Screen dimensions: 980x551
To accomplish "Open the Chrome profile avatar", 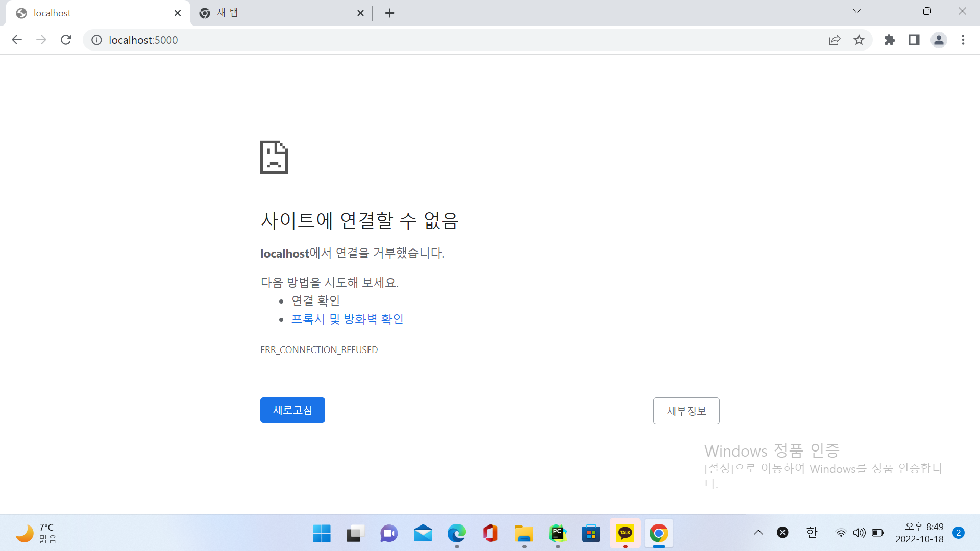I will point(939,40).
